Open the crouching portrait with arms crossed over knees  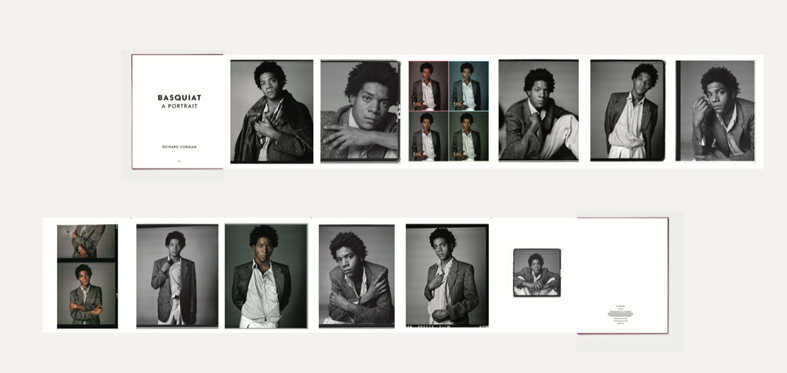pos(356,276)
